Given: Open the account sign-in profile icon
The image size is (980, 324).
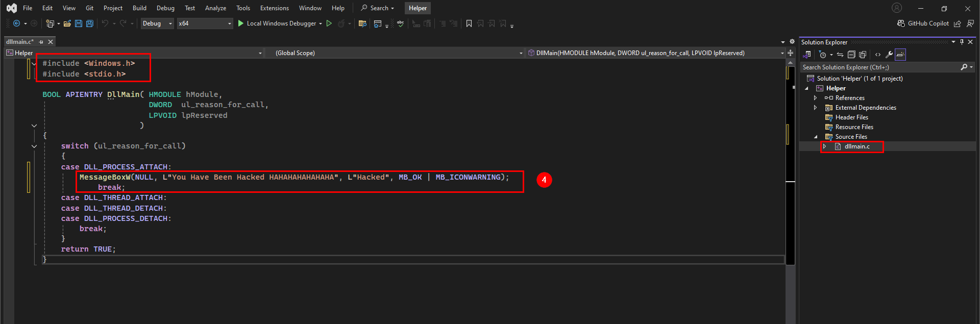Looking at the screenshot, I should click(x=897, y=8).
